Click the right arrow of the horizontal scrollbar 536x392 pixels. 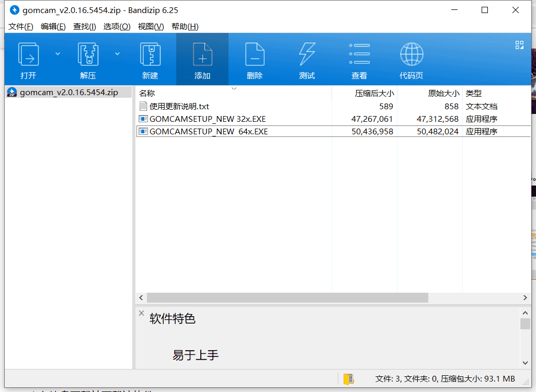[x=526, y=298]
